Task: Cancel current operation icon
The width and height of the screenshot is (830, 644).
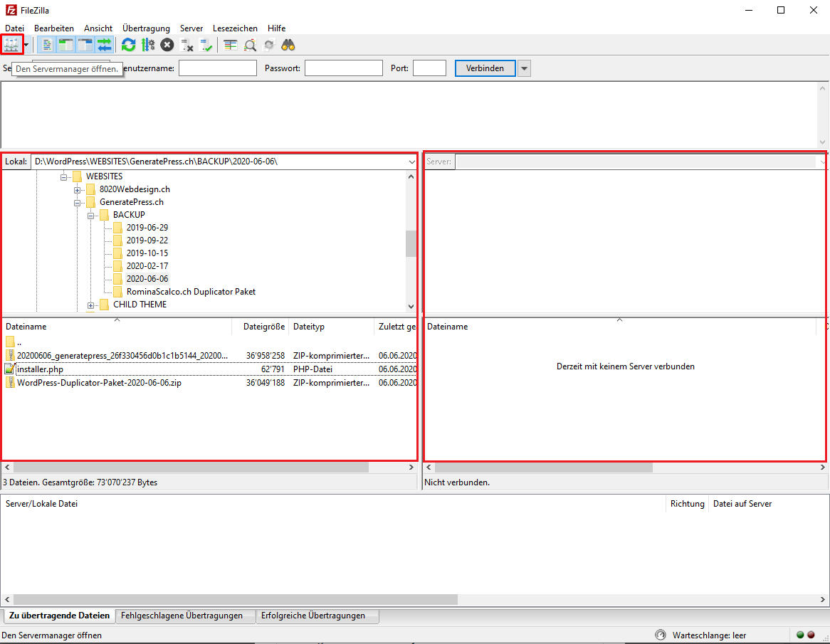Action: (167, 45)
